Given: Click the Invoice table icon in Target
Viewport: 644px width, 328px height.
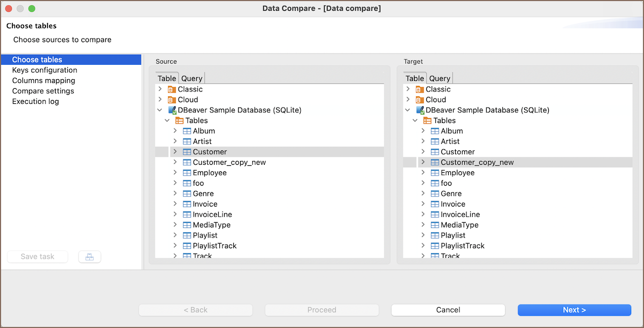Looking at the screenshot, I should (x=434, y=204).
